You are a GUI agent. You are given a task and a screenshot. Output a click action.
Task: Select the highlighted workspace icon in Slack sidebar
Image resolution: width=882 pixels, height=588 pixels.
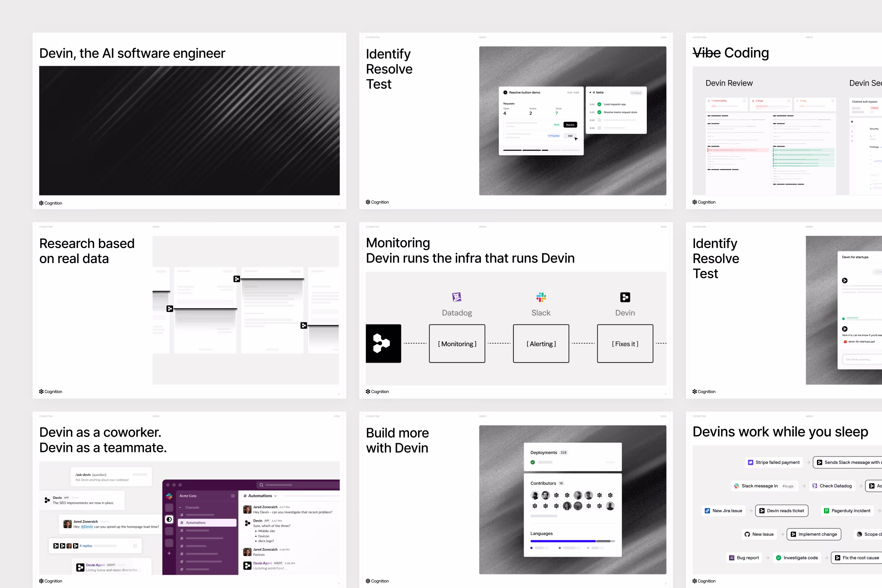coord(169,519)
